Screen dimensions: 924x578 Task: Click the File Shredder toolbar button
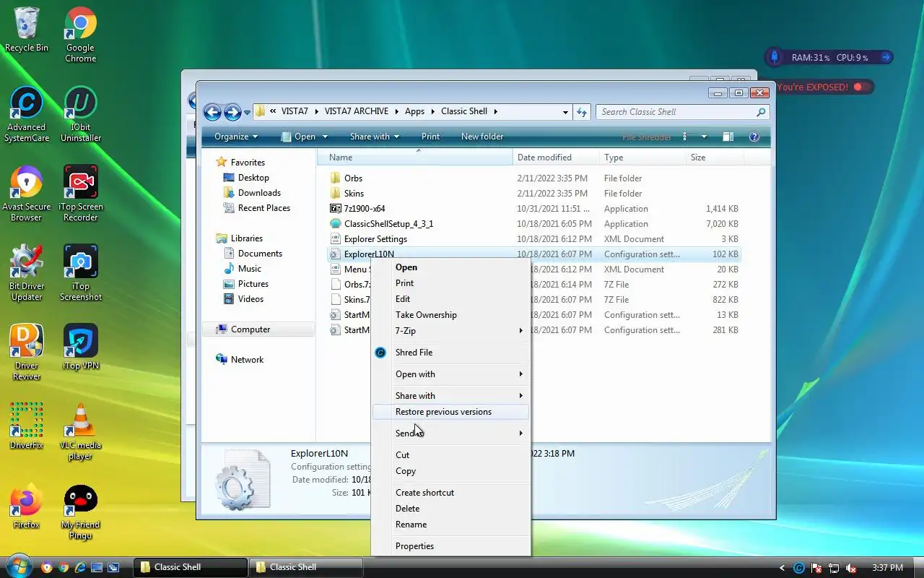647,137
